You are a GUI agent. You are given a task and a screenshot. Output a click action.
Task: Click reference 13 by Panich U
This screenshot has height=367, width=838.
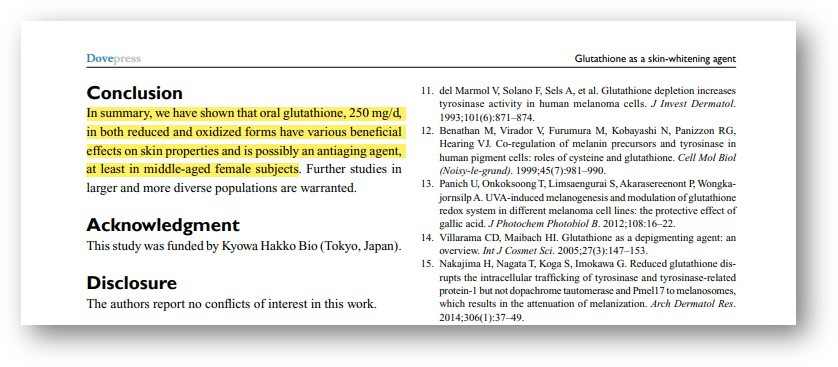pyautogui.click(x=578, y=205)
